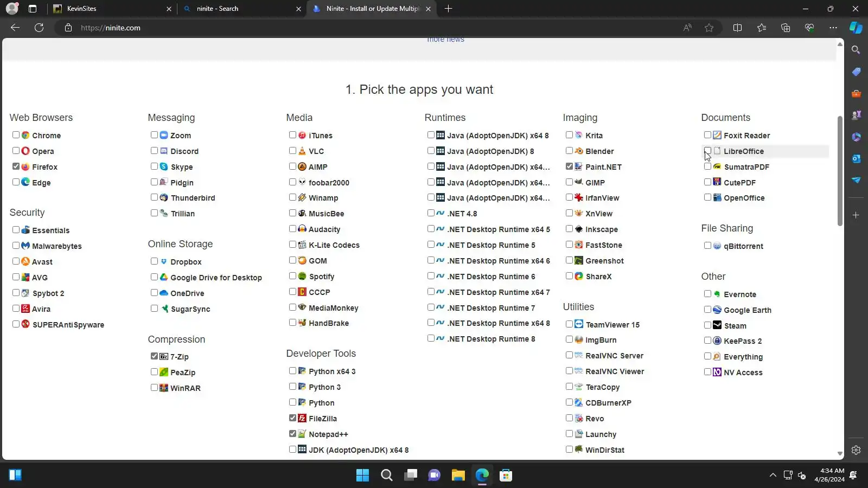Open browser Favorites star-list icon
The width and height of the screenshot is (868, 488).
click(x=762, y=28)
